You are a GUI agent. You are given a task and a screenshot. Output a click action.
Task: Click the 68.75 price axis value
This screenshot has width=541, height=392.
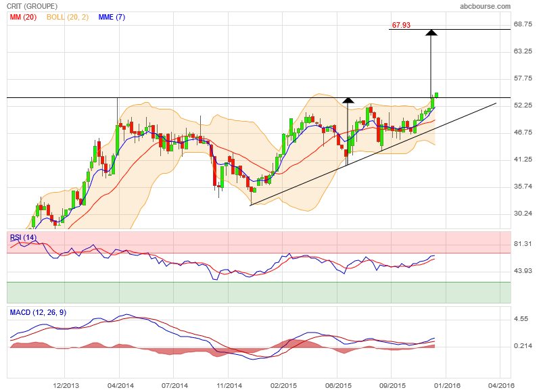[523, 24]
